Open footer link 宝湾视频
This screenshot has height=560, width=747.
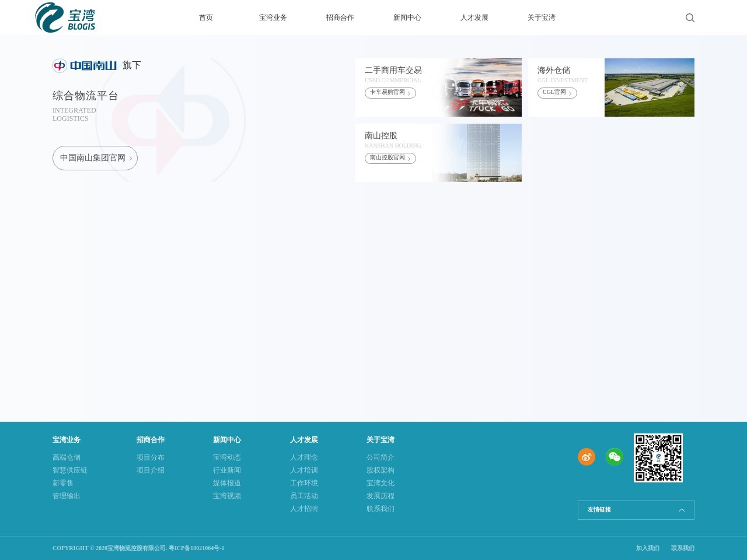click(227, 496)
